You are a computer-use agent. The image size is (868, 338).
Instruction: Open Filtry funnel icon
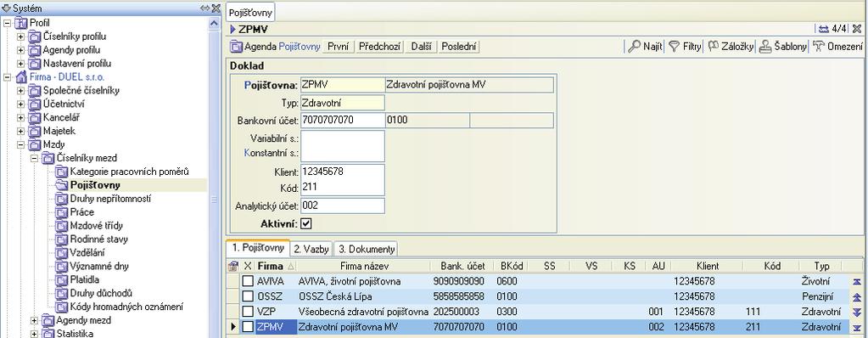(x=674, y=47)
